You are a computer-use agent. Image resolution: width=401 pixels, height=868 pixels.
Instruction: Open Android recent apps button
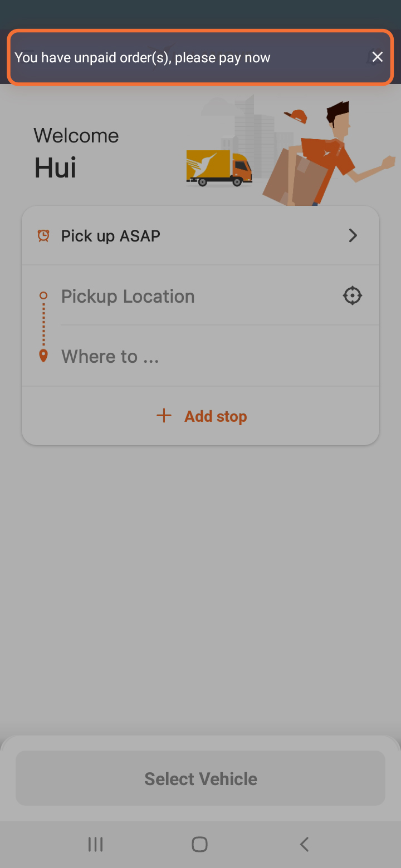96,845
